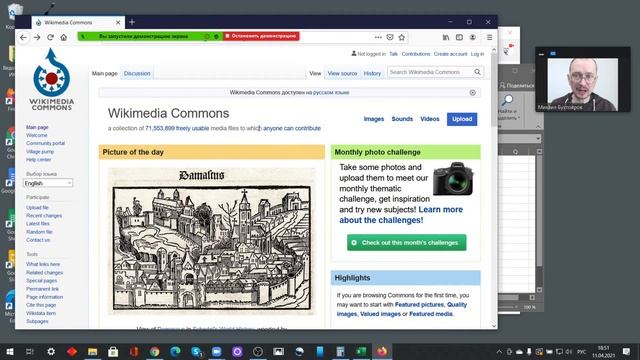
Task: Click the search magnifier in Wikimedia search box
Action: pos(477,72)
